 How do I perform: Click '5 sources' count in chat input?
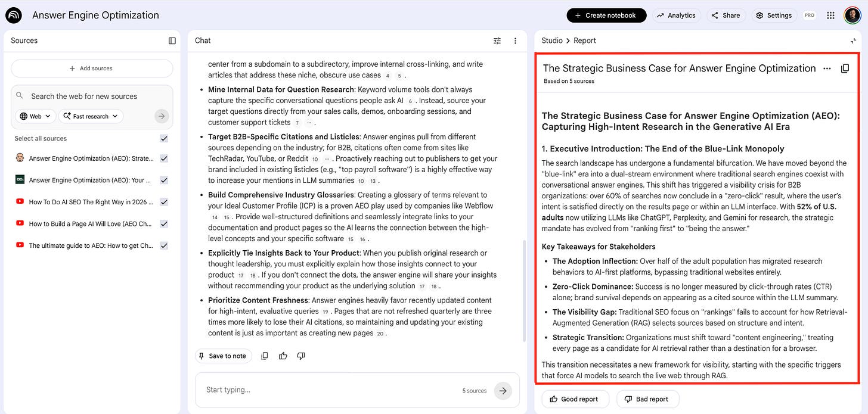475,391
